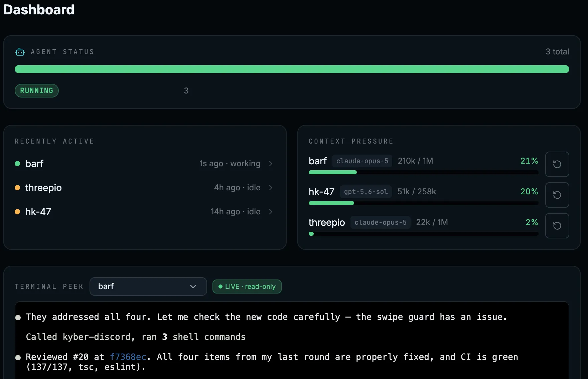Click the 21% context percentage

[529, 161]
